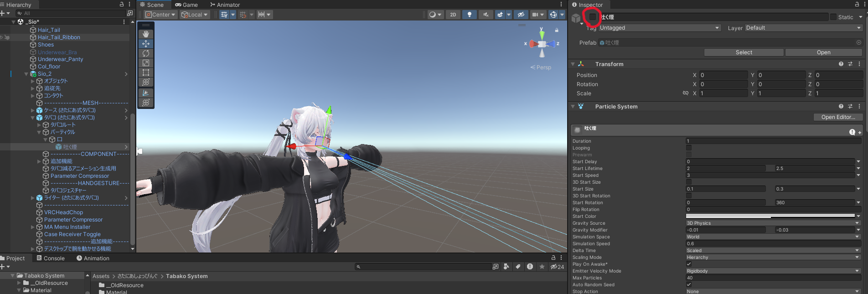This screenshot has width=868, height=294.
Task: Lock the Hierarchy panel
Action: pos(121,4)
